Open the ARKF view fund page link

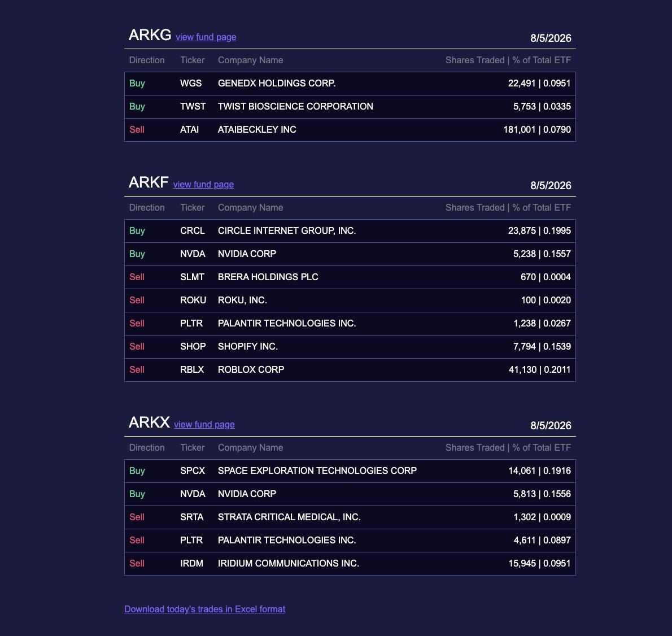click(203, 185)
